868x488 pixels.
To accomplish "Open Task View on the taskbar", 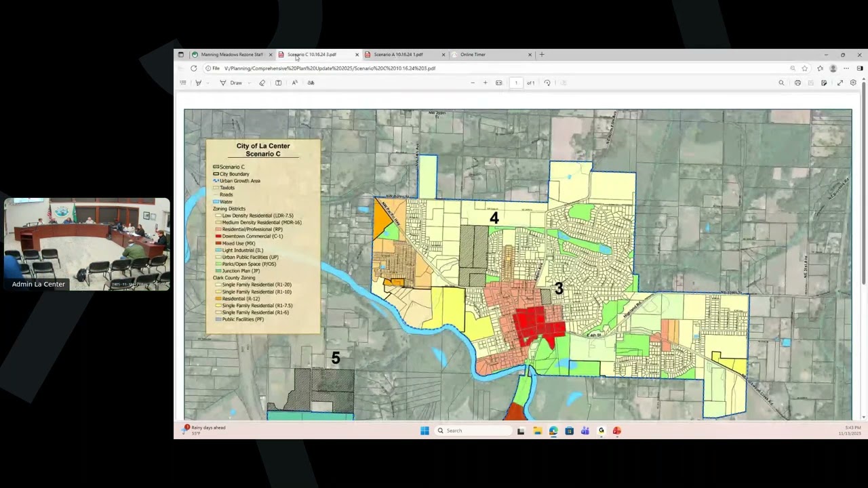I will [x=521, y=430].
